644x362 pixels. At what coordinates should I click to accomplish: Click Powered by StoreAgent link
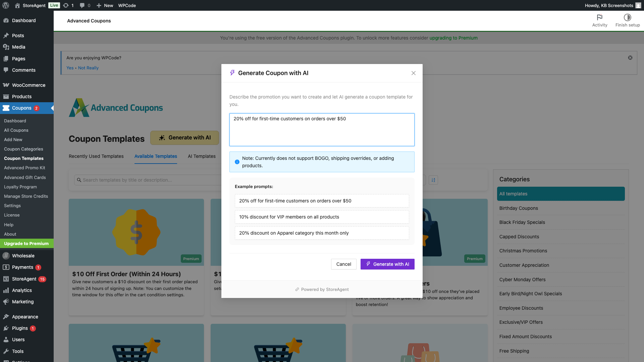click(322, 289)
